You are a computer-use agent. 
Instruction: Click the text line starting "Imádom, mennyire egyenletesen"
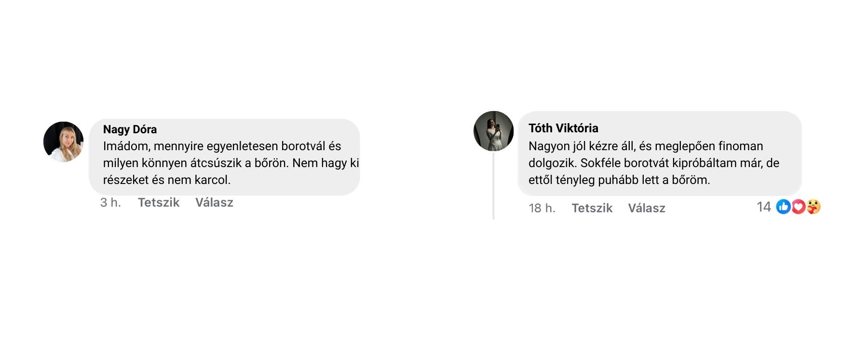[222, 146]
